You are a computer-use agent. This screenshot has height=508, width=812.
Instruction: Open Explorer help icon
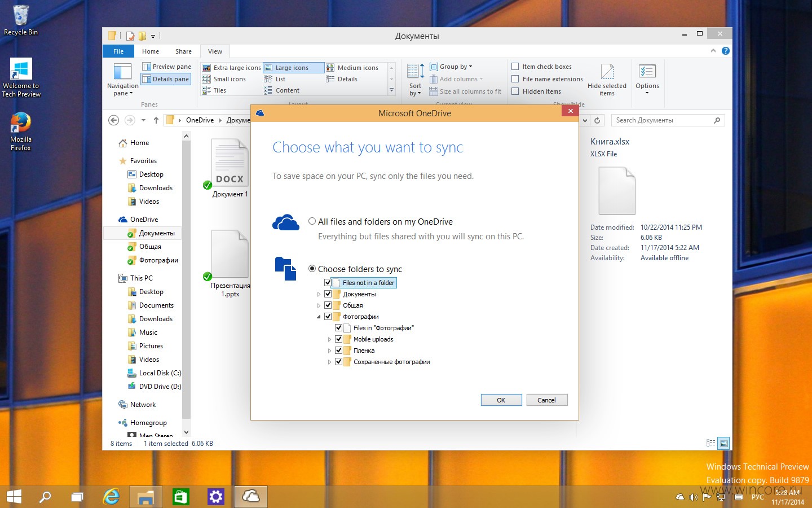pyautogui.click(x=726, y=51)
